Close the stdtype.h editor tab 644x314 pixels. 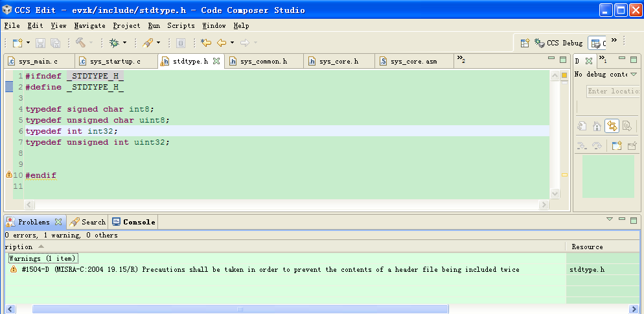click(x=216, y=62)
